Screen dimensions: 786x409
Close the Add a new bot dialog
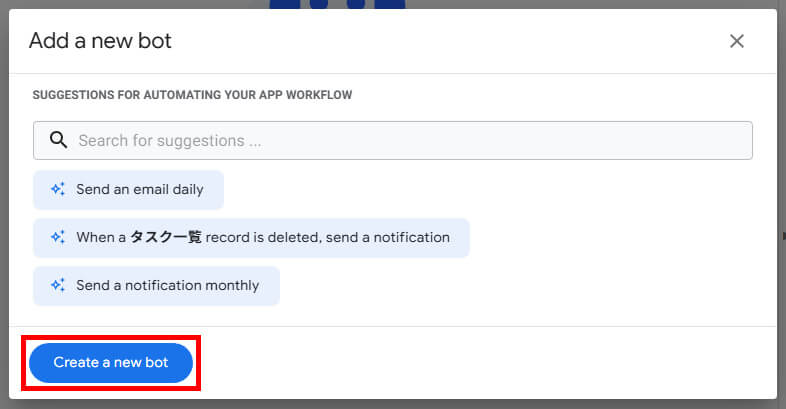tap(737, 41)
